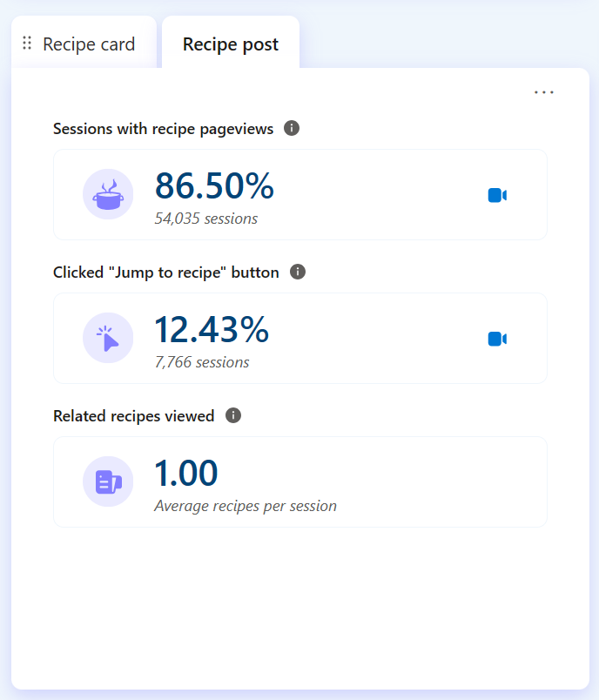599x700 pixels.
Task: Click the cursor click icon
Action: (x=108, y=338)
